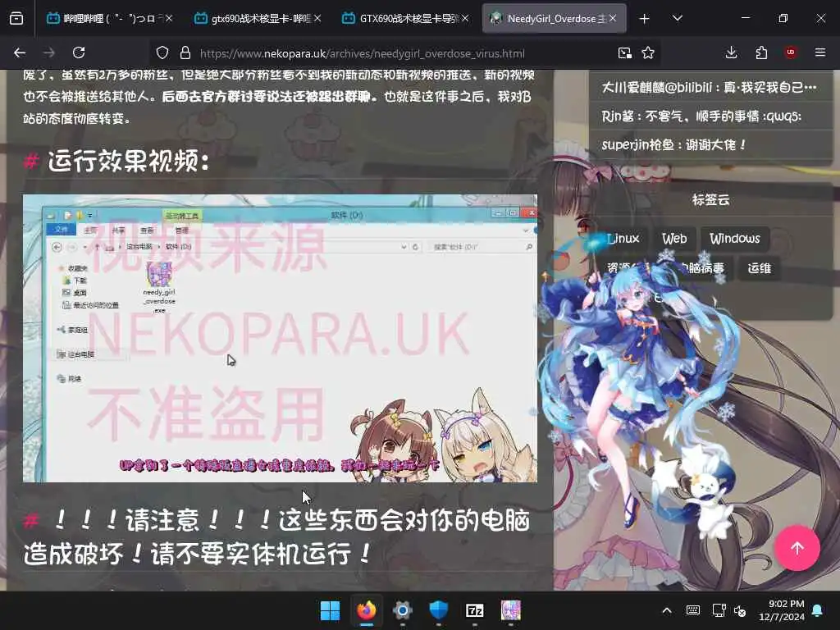Click the picture-in-picture icon in the address bar
840x630 pixels.
point(624,52)
